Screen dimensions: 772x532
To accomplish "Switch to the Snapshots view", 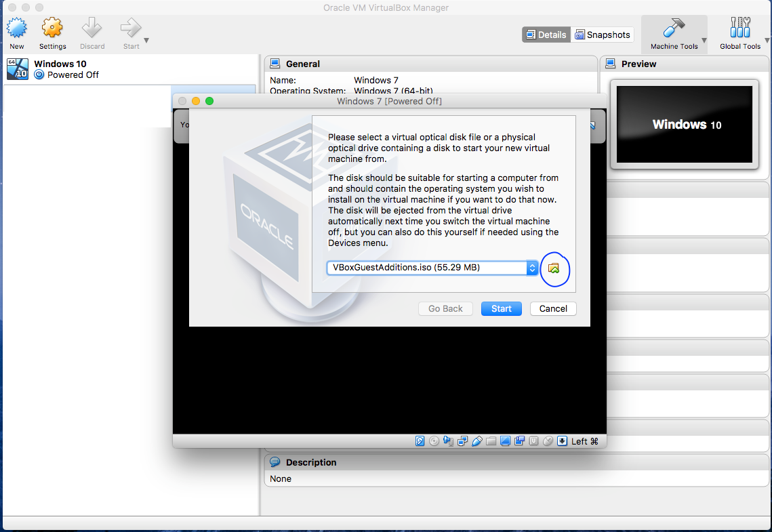I will [602, 35].
